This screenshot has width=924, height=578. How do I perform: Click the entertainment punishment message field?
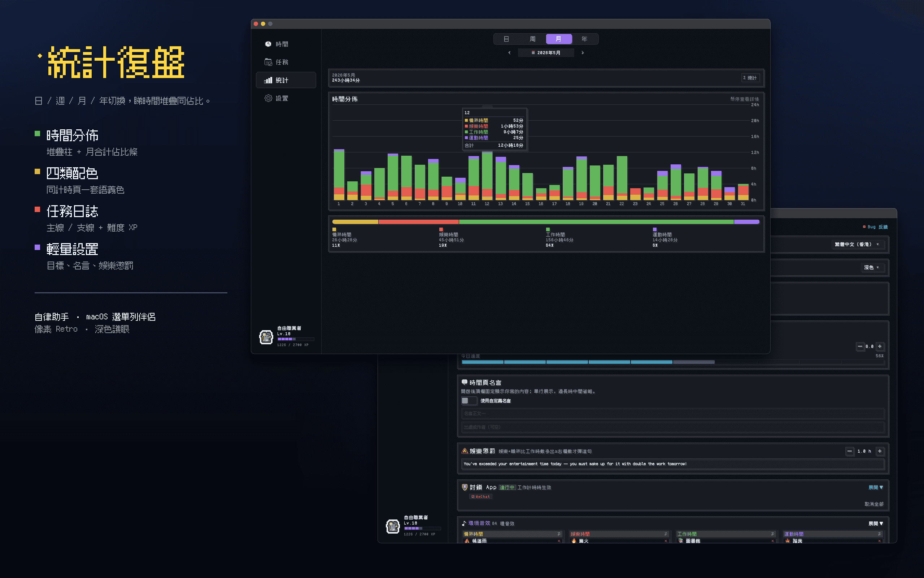pos(672,464)
